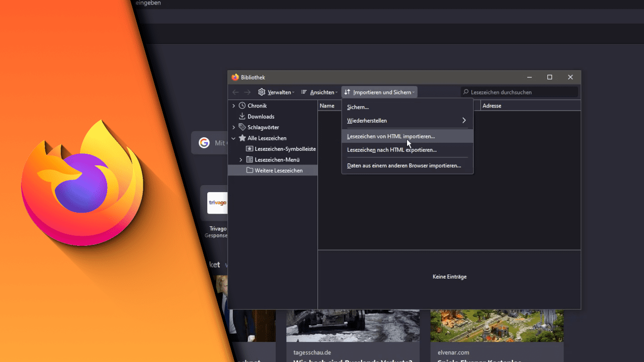The width and height of the screenshot is (644, 362).
Task: Open the Ansichten dropdown
Action: [x=319, y=92]
